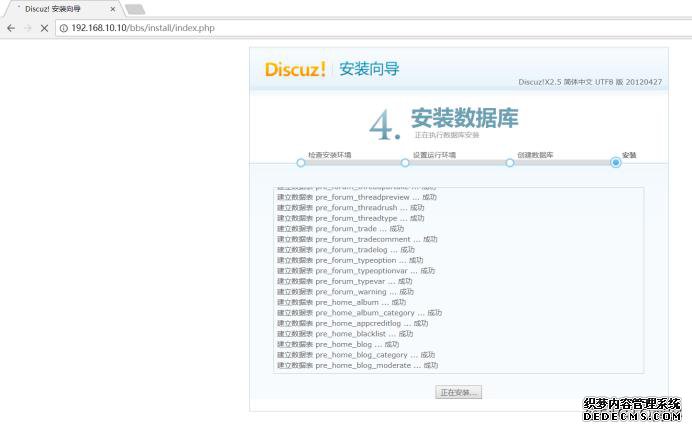Click log row pre_forum_typevar
Image resolution: width=692 pixels, height=431 pixels.
(x=344, y=281)
